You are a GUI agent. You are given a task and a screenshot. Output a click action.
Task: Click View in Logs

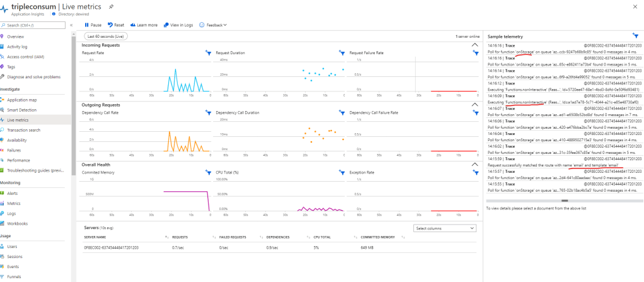point(178,25)
